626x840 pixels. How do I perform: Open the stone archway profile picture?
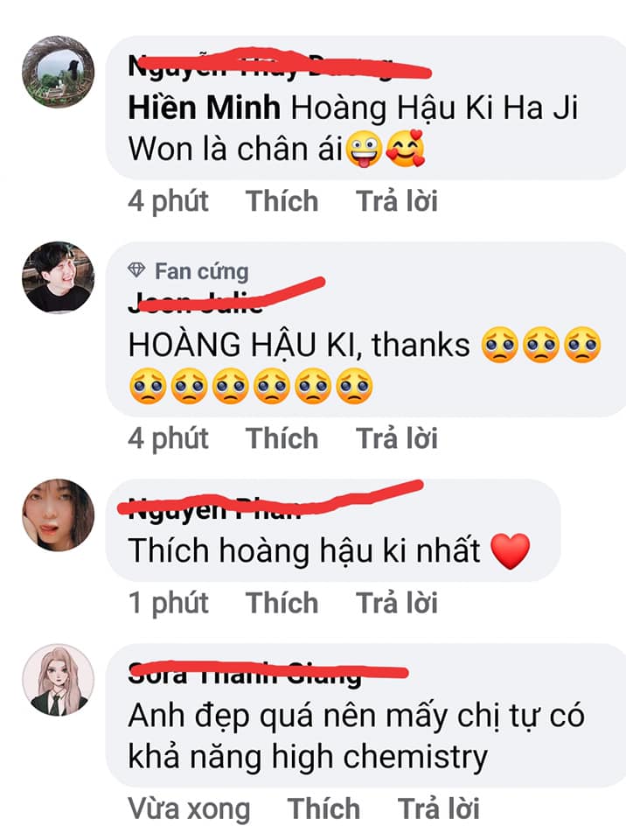[59, 72]
